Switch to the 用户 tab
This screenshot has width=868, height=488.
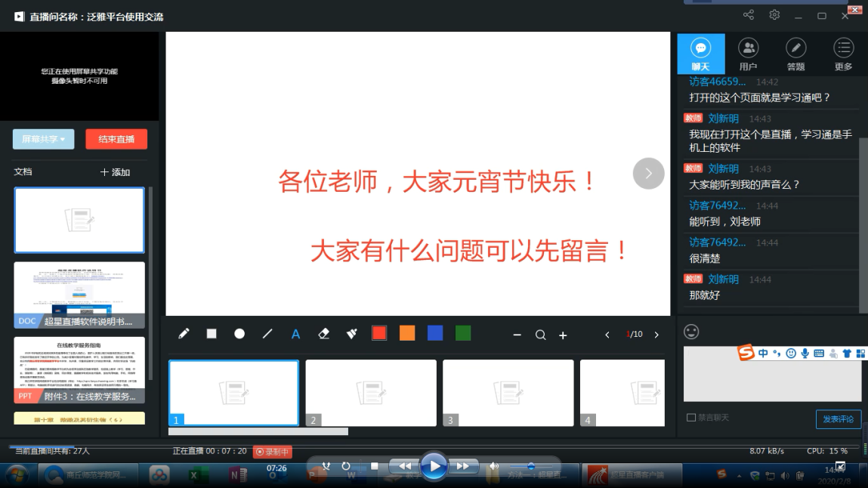coord(748,54)
